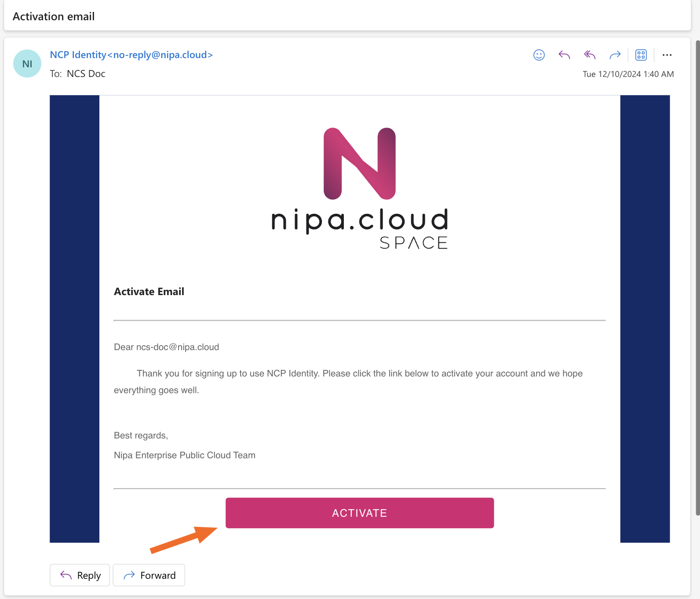Click the Forward button below the message
The height and width of the screenshot is (599, 700).
(x=149, y=575)
